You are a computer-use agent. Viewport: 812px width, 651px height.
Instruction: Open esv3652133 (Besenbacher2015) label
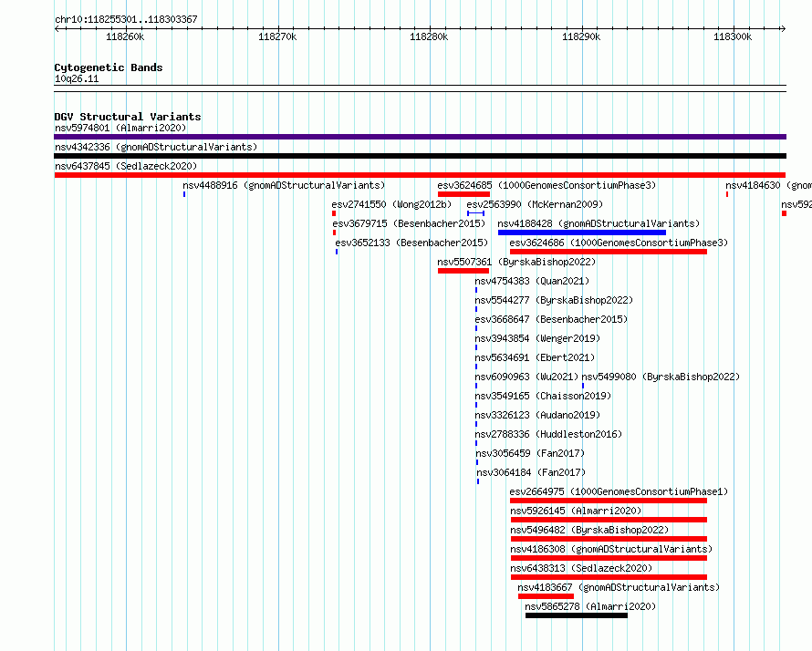tap(411, 243)
